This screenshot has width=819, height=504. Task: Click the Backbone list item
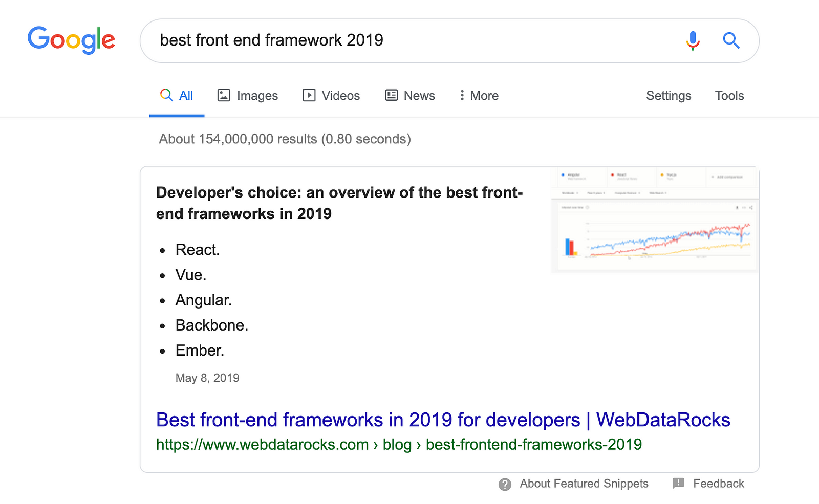[x=212, y=325]
